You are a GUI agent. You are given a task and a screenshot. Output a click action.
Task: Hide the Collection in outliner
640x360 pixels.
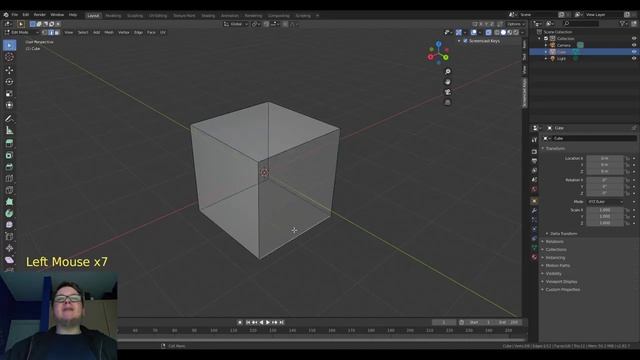tap(634, 38)
